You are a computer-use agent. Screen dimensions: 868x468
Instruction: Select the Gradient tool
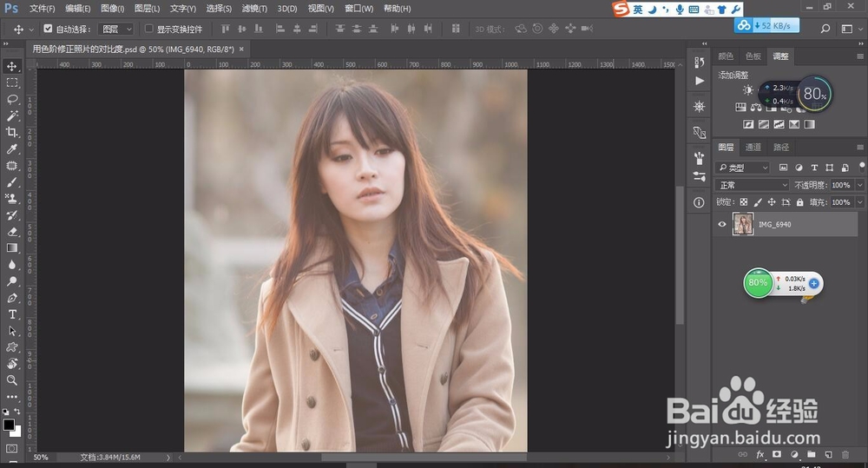coord(11,248)
